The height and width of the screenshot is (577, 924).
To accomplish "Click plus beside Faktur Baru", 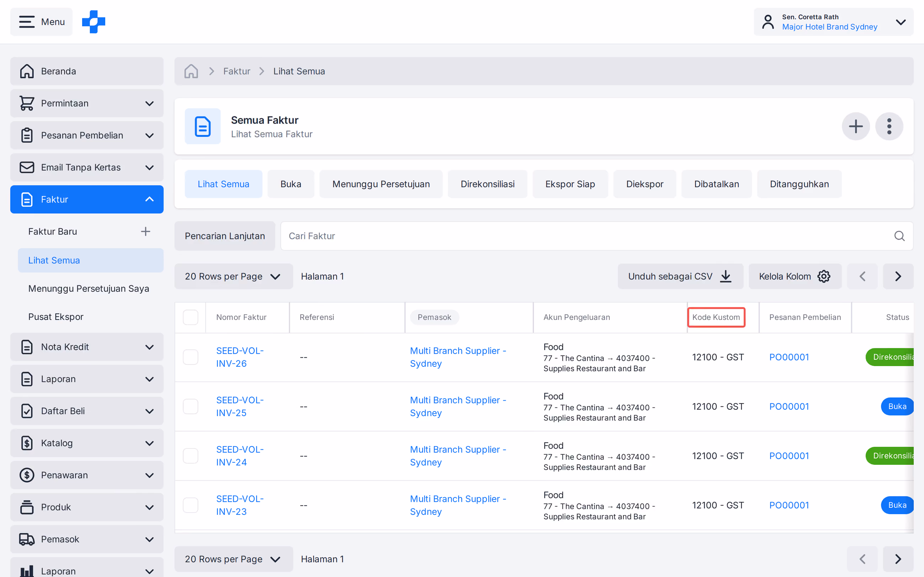I will pos(145,231).
